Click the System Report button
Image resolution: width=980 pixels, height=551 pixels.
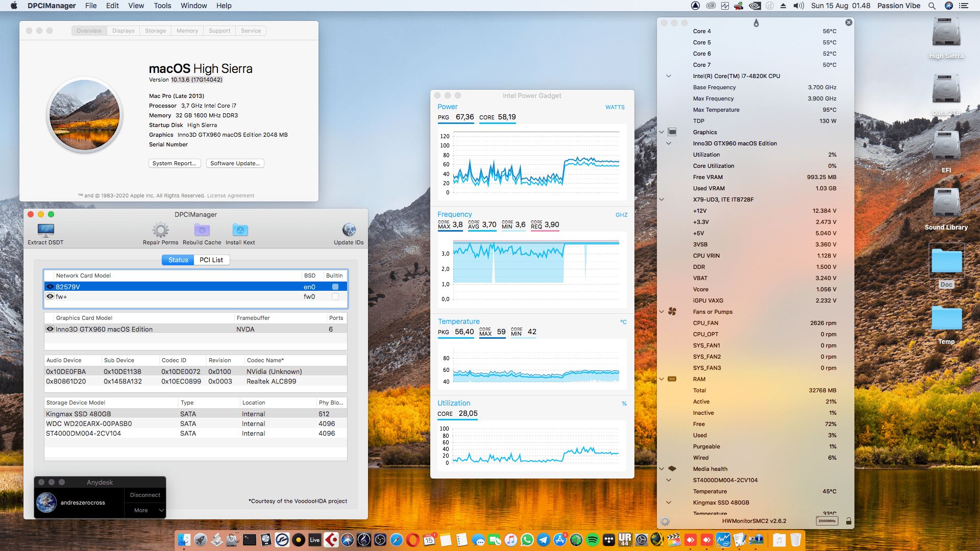click(x=175, y=163)
